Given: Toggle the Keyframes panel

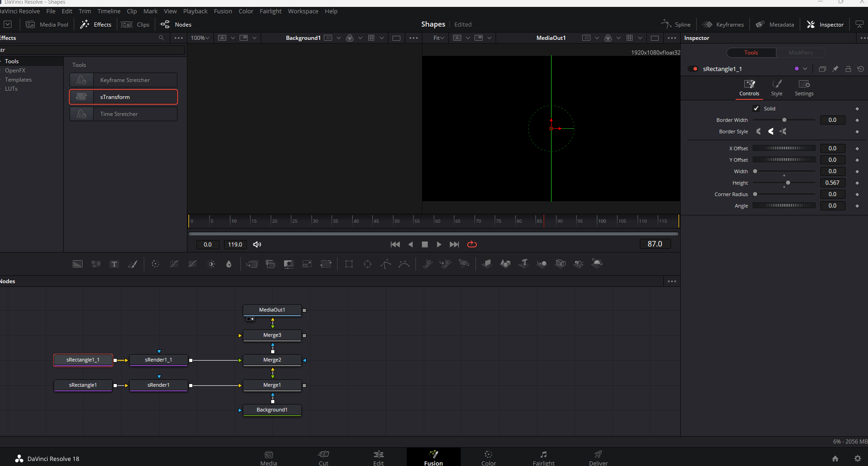Looking at the screenshot, I should (723, 25).
